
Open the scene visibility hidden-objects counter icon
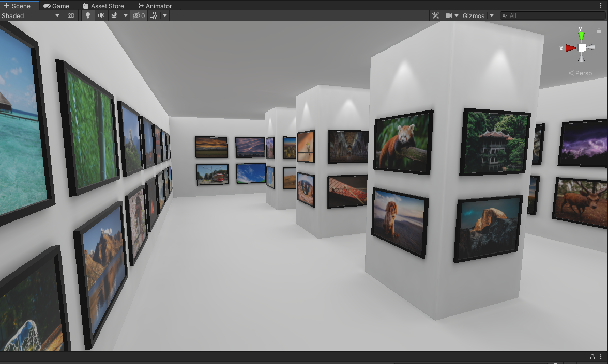point(138,15)
